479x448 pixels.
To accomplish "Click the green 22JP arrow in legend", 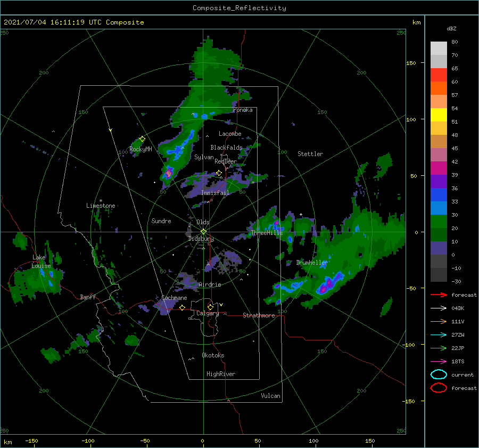I will coord(439,348).
